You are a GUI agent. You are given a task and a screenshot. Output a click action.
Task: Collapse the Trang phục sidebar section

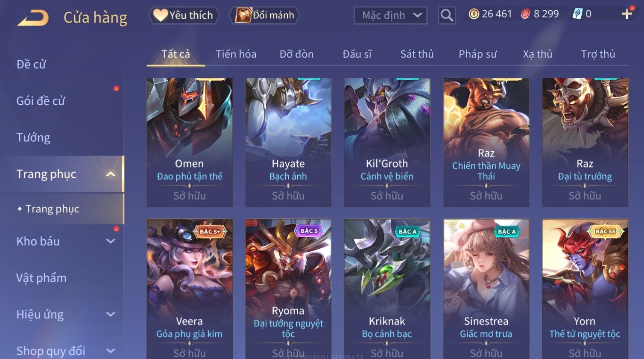pos(111,174)
